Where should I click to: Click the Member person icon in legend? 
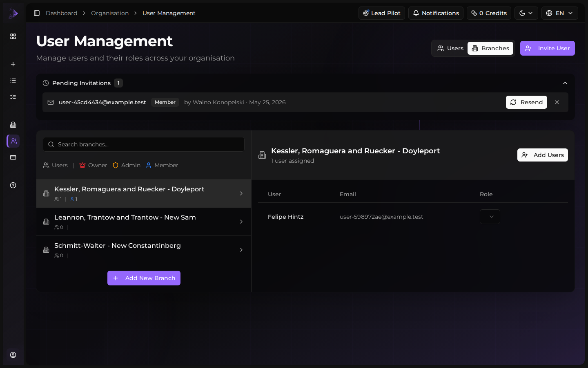[x=149, y=165]
